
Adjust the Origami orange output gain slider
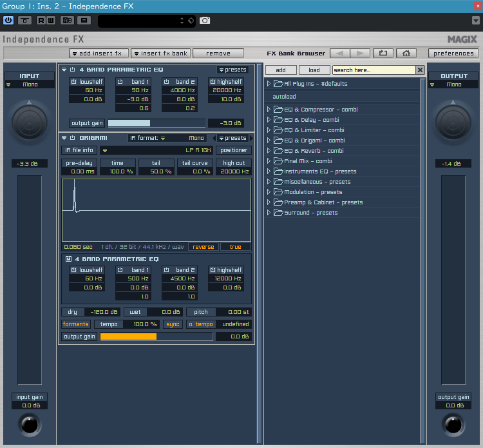point(156,336)
